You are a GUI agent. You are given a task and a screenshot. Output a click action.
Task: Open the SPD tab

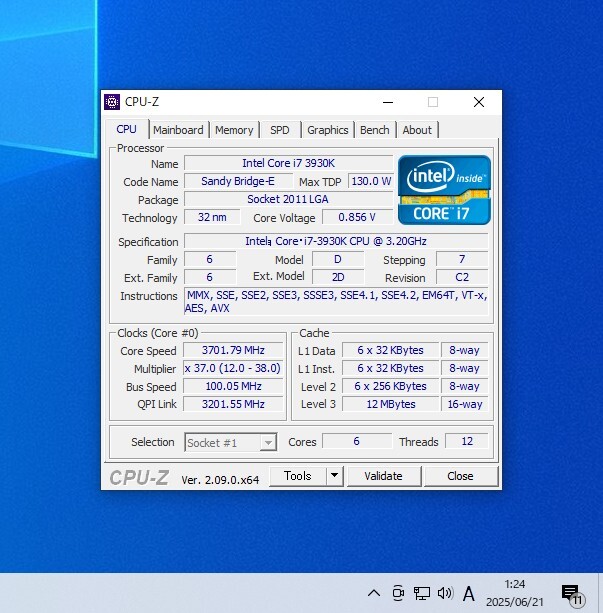[x=280, y=130]
